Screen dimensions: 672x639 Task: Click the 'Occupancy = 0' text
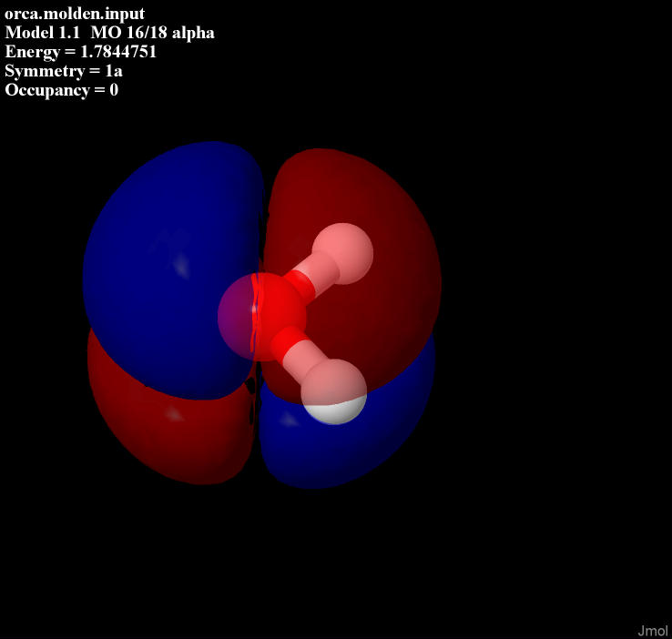click(61, 90)
